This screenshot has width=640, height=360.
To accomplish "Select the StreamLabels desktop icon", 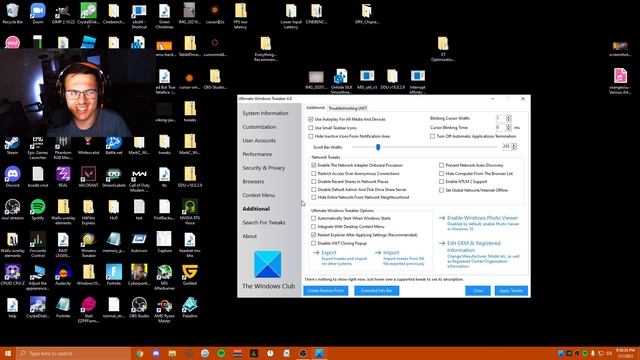I will click(114, 177).
